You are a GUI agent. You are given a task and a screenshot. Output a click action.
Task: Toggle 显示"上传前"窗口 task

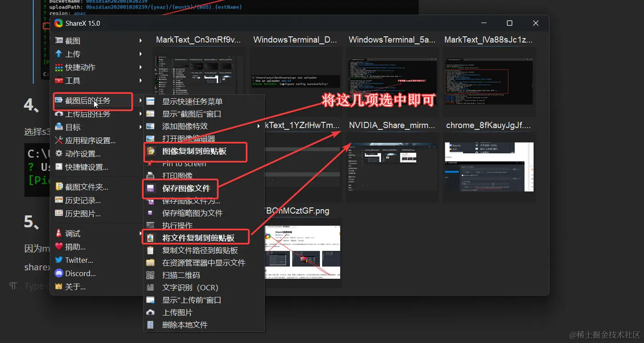[x=204, y=300]
